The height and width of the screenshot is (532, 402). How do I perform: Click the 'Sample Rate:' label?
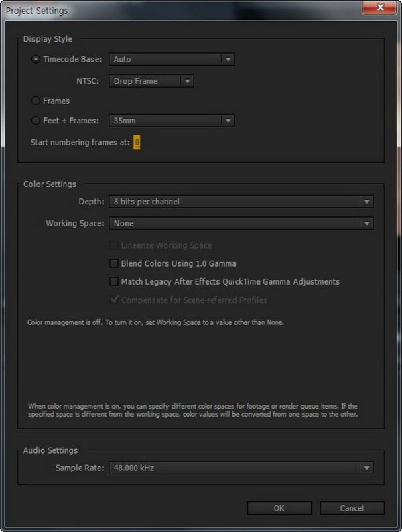(80, 468)
